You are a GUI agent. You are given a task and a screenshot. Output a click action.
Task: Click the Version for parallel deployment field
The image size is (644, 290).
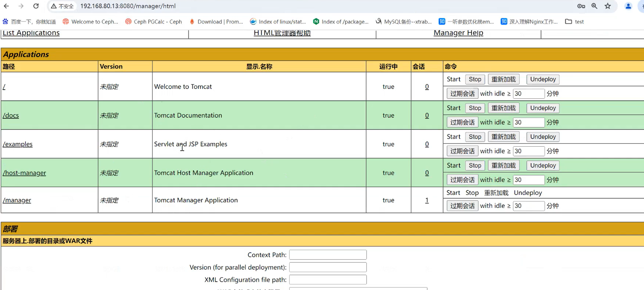[x=328, y=267]
